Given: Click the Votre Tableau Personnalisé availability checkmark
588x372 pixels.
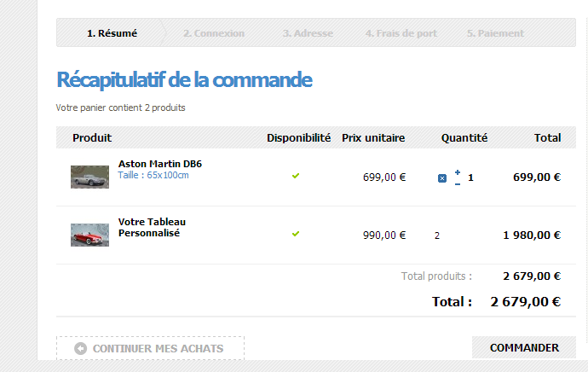Looking at the screenshot, I should coord(296,233).
